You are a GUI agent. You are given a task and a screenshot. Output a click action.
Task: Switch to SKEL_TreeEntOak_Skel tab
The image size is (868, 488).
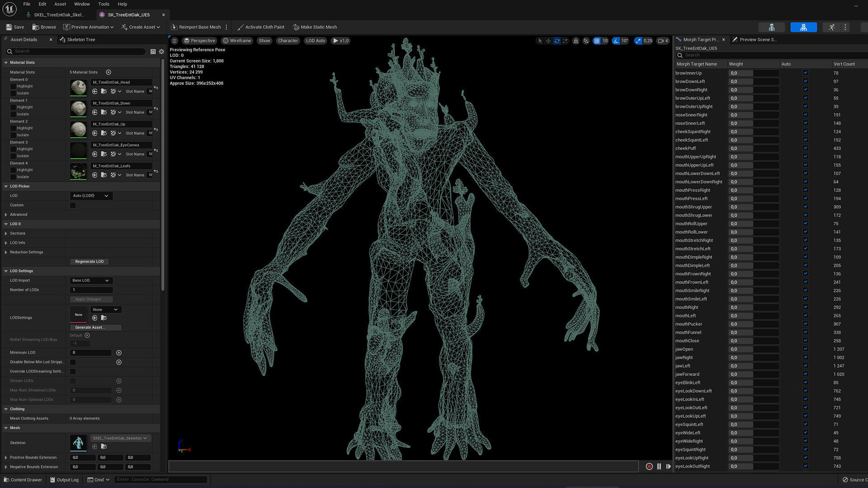[x=59, y=15]
